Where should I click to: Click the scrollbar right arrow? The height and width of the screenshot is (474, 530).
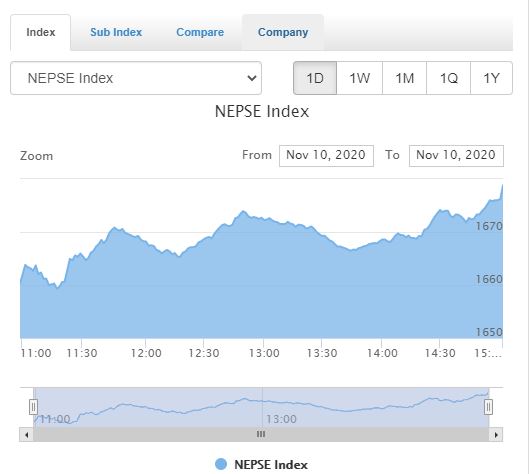(496, 434)
